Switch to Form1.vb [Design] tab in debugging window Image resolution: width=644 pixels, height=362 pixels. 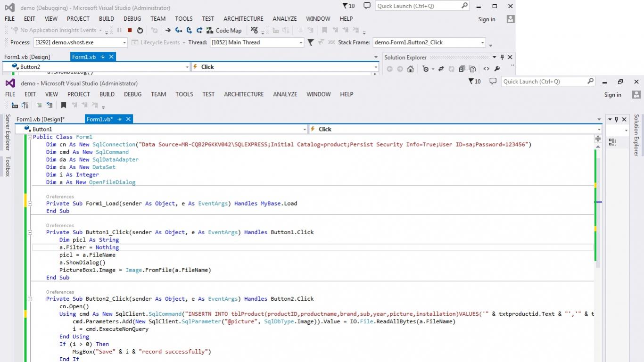(27, 57)
